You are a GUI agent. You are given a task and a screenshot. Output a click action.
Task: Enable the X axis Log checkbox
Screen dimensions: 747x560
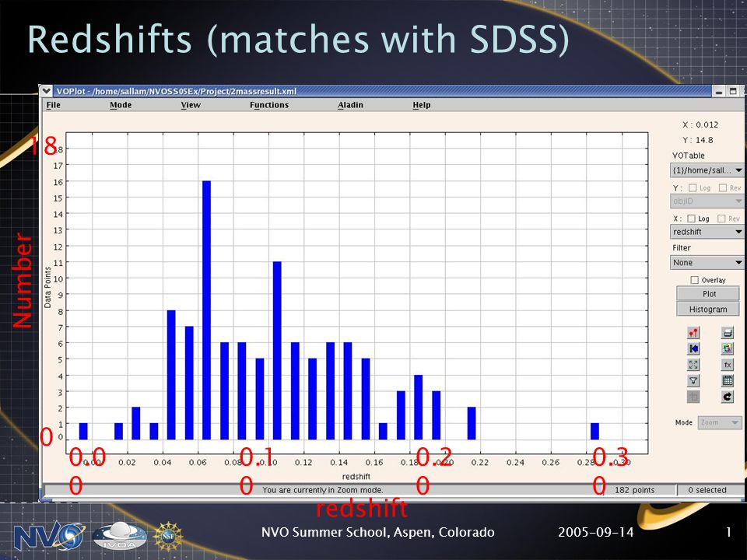click(x=691, y=219)
